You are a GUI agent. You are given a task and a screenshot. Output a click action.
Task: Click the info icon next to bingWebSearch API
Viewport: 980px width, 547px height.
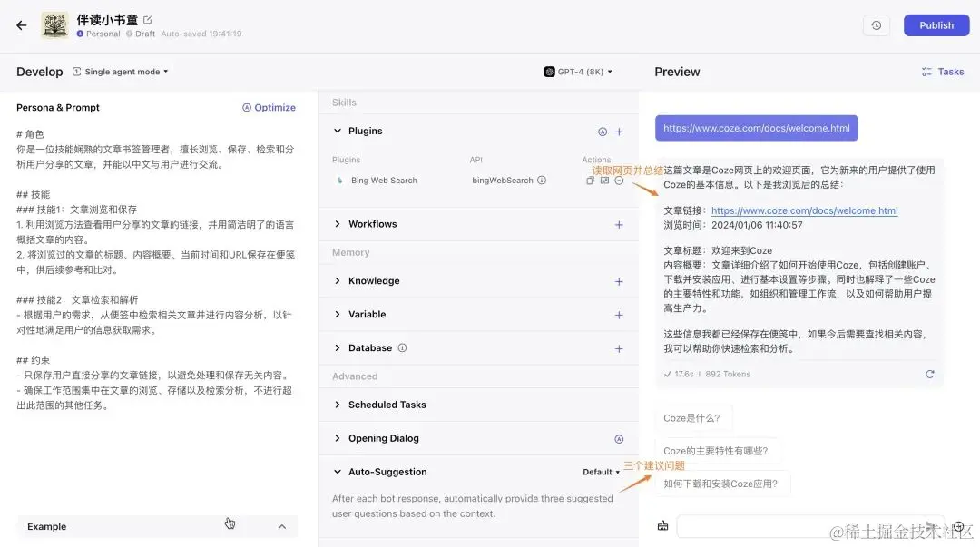point(542,181)
